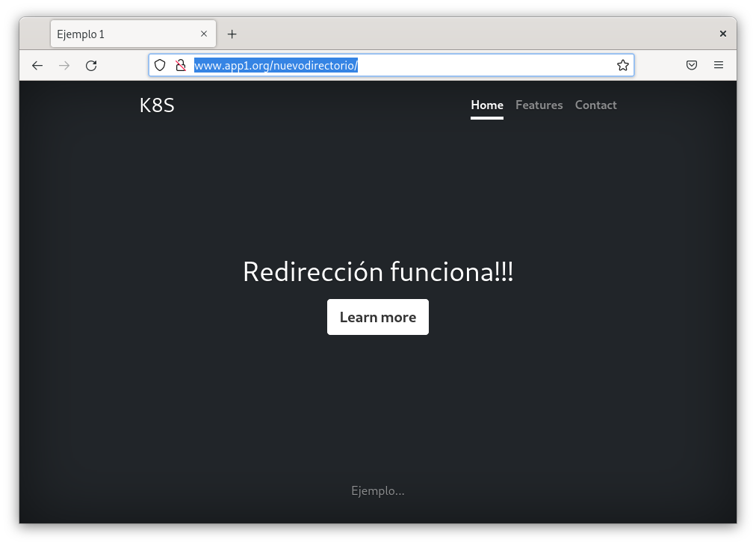Open a new browser tab

232,34
